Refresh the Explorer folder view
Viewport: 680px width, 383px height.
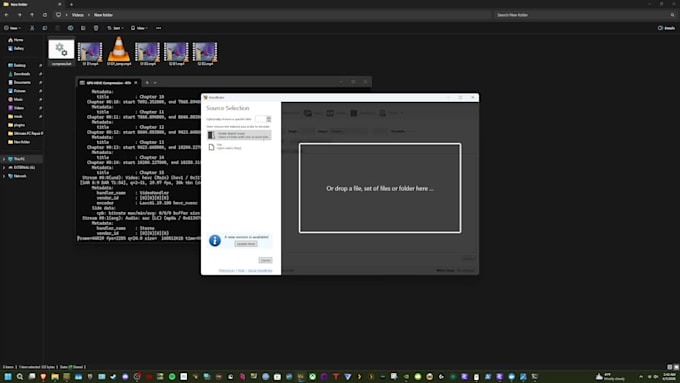(x=45, y=15)
